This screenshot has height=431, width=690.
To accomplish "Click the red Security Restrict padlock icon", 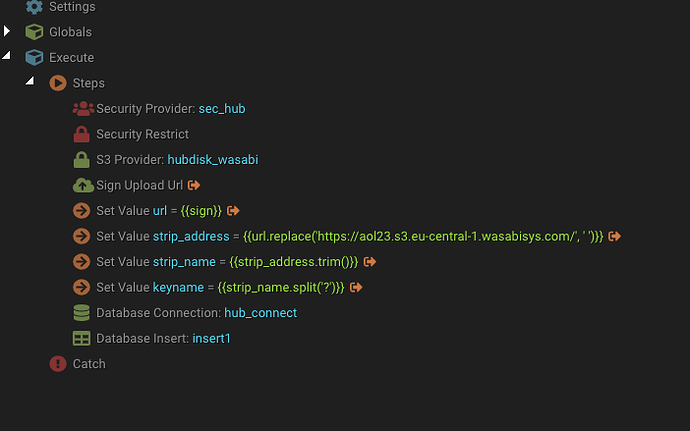I will pyautogui.click(x=81, y=134).
